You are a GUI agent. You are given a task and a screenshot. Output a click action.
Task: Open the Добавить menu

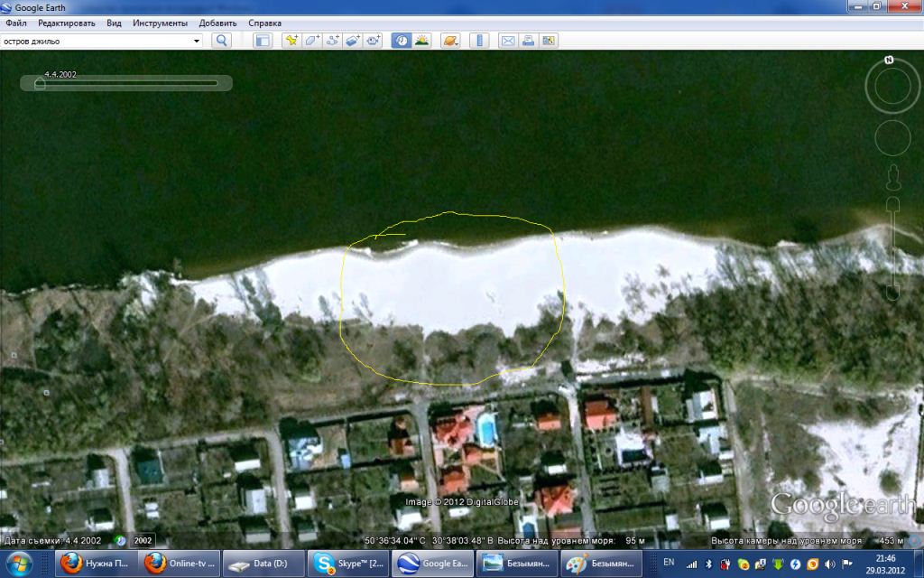click(x=217, y=23)
